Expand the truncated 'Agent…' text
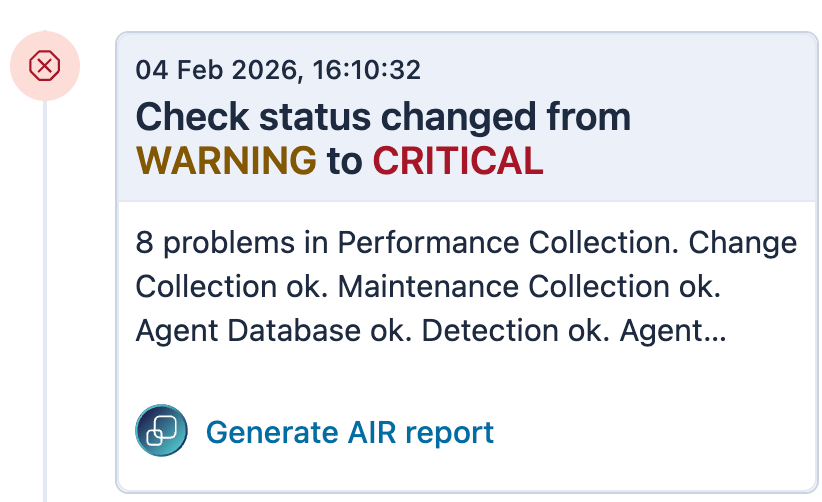Image resolution: width=822 pixels, height=502 pixels. (673, 330)
